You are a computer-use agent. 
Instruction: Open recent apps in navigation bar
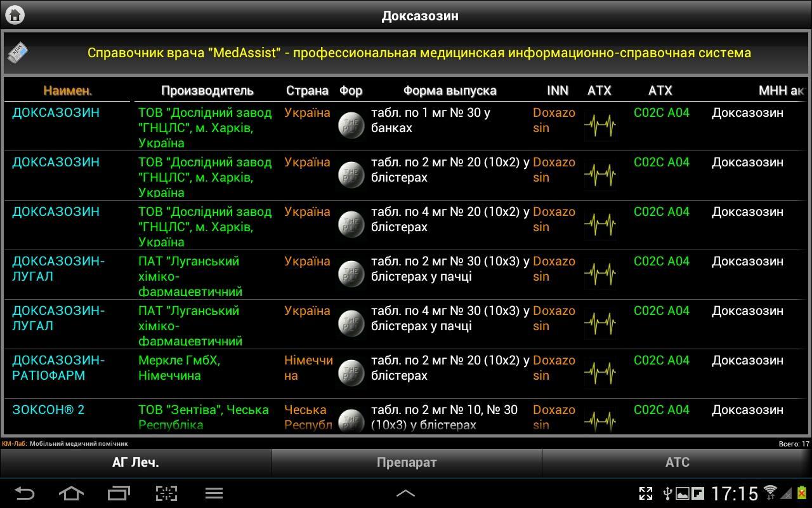(x=119, y=493)
